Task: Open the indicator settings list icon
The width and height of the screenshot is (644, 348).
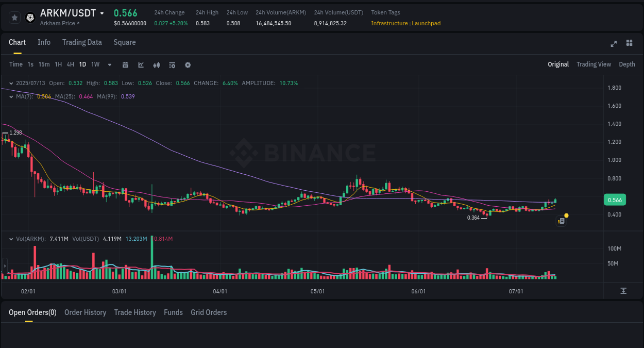Action: 172,65
